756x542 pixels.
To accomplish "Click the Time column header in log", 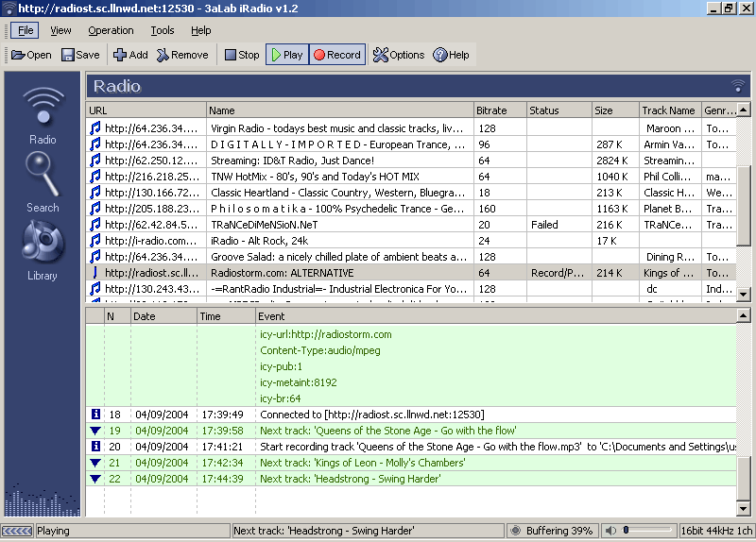I will point(226,316).
